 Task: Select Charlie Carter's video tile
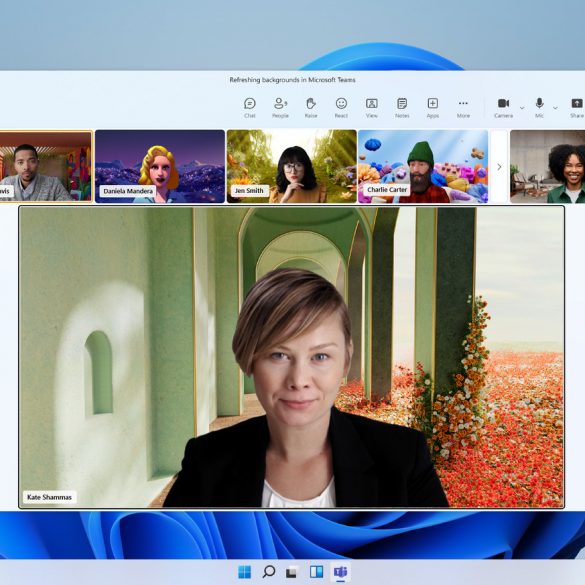point(423,166)
